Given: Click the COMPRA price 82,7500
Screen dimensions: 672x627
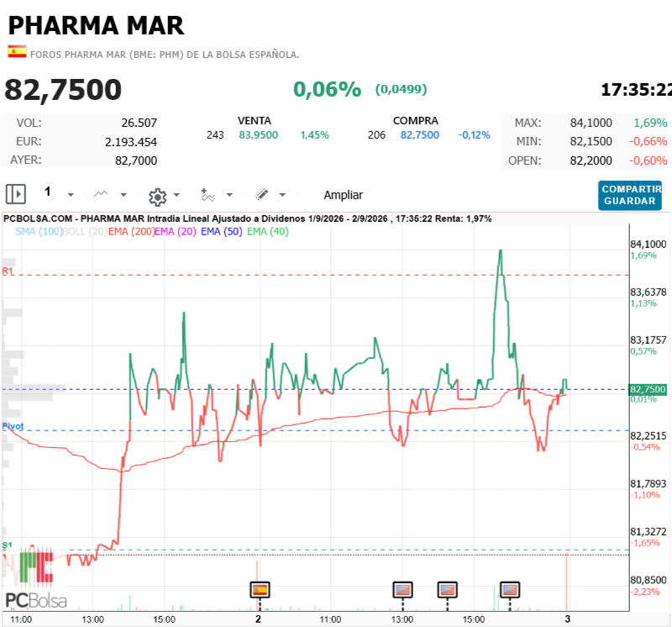Looking at the screenshot, I should [x=419, y=135].
